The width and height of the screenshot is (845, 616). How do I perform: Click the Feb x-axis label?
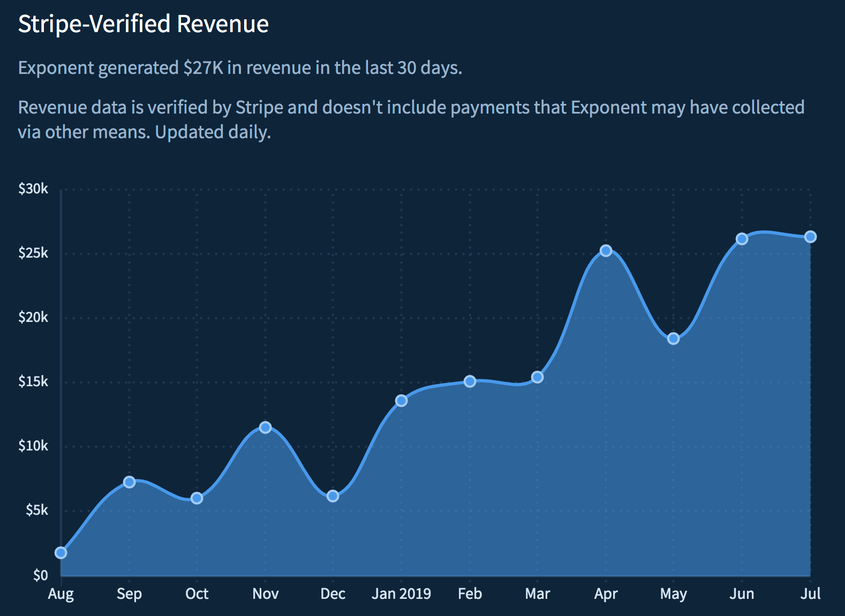click(x=470, y=594)
